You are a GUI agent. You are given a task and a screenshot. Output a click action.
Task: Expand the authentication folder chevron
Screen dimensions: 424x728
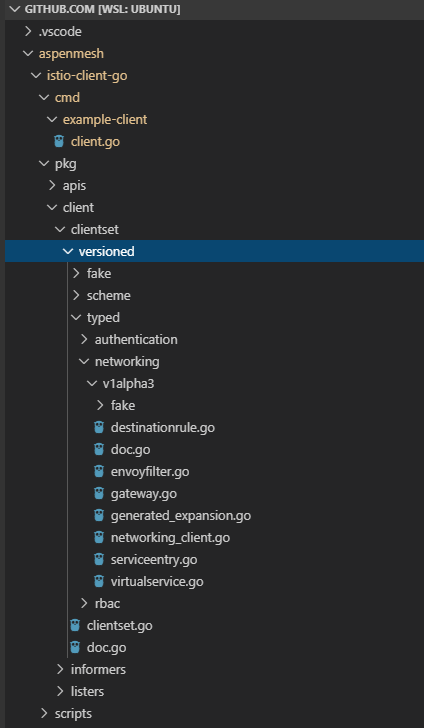tap(84, 339)
